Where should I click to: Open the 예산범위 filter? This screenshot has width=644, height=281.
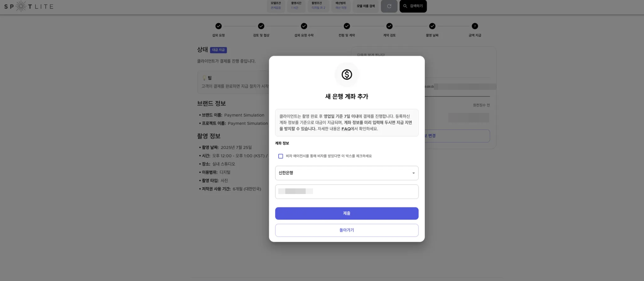341,6
